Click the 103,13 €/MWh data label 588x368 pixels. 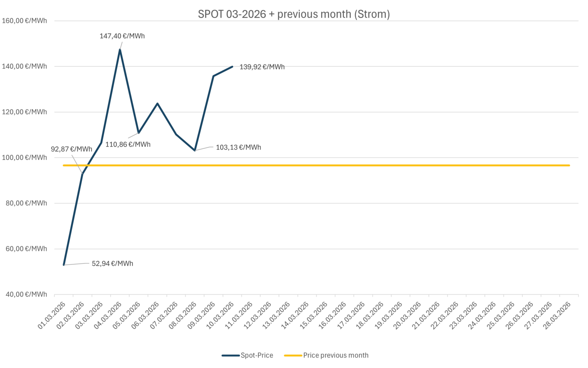[238, 147]
